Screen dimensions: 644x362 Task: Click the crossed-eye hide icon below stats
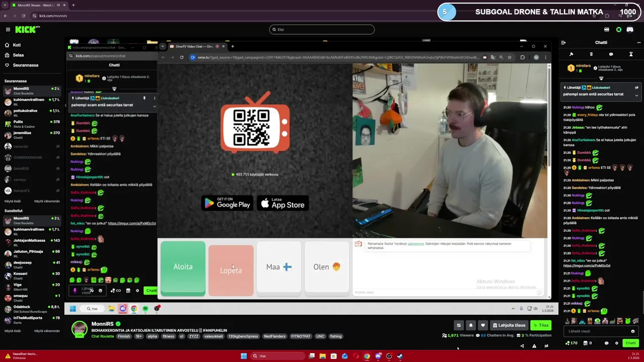click(x=546, y=346)
